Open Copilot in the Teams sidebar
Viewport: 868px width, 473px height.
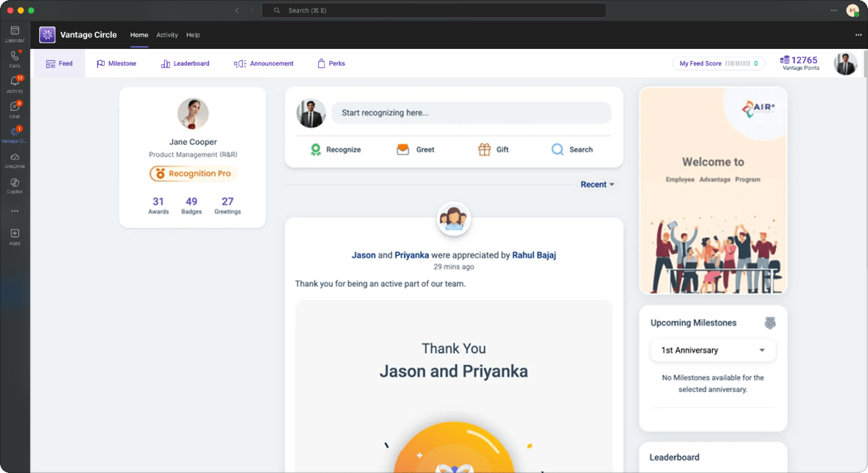pyautogui.click(x=14, y=186)
